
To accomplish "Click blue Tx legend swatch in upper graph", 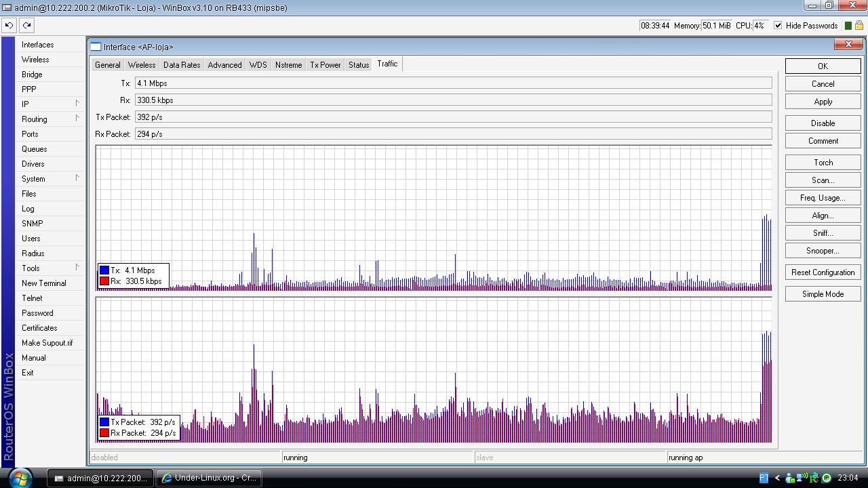I will [x=104, y=270].
